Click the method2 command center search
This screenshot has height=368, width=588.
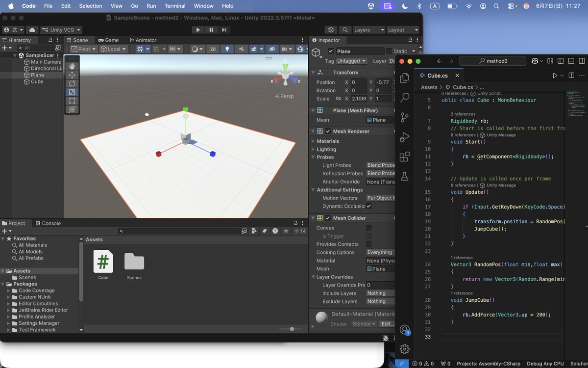pyautogui.click(x=492, y=61)
